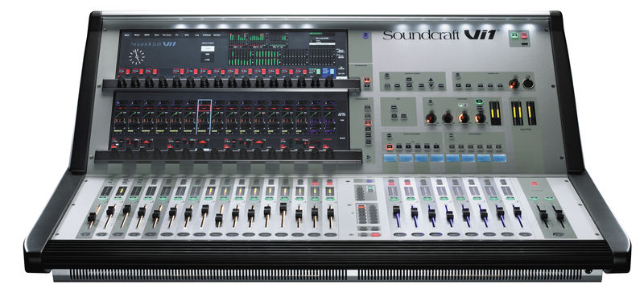Click the orange lit button in the column beside the lower touchscreen
The image size is (644, 301).
[368, 122]
